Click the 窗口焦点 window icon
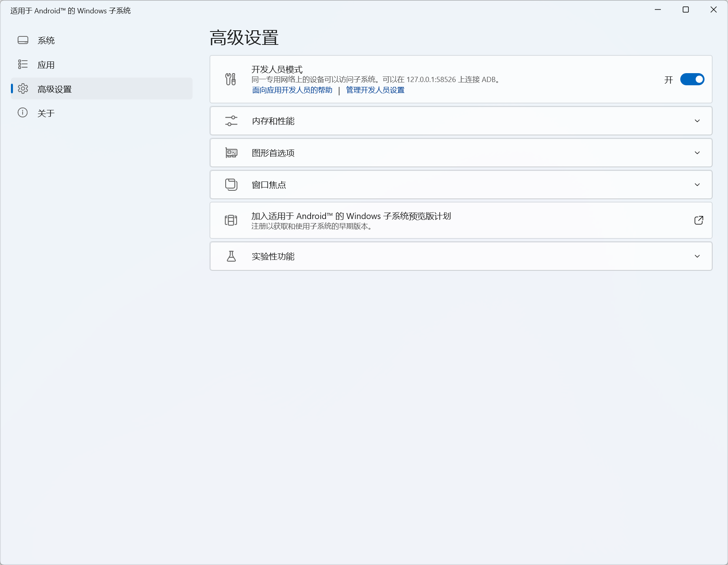728x565 pixels. [231, 185]
